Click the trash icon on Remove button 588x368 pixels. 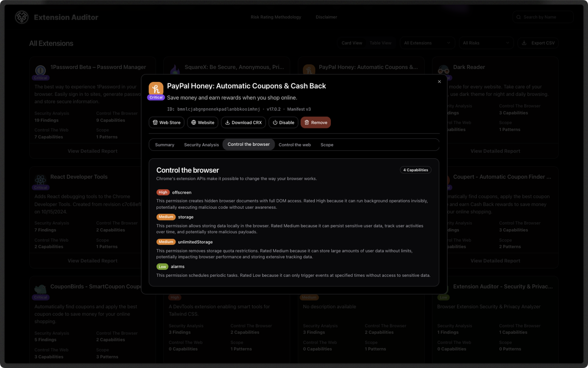click(x=307, y=122)
